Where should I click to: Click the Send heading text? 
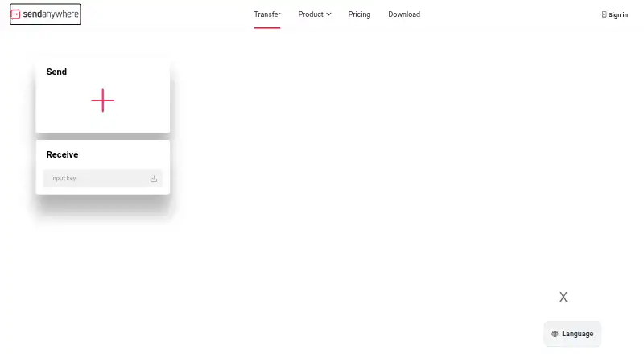[56, 72]
